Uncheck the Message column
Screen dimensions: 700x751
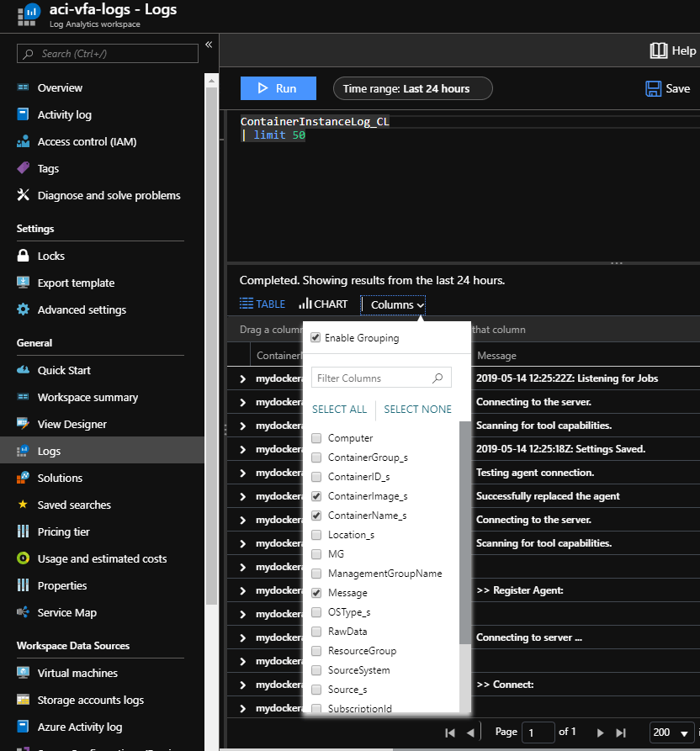click(316, 592)
